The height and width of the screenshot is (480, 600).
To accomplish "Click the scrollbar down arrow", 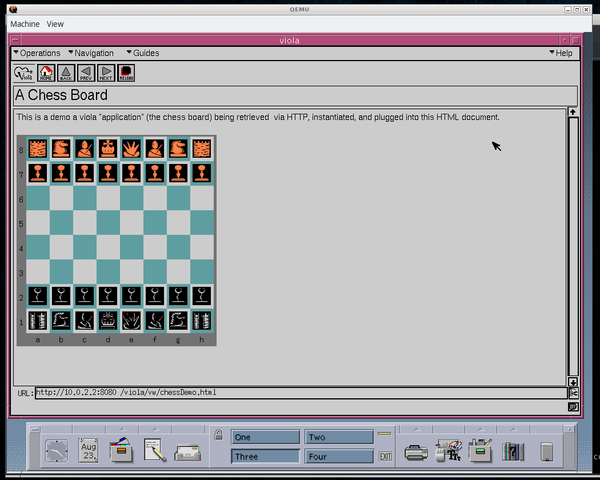I will click(573, 382).
